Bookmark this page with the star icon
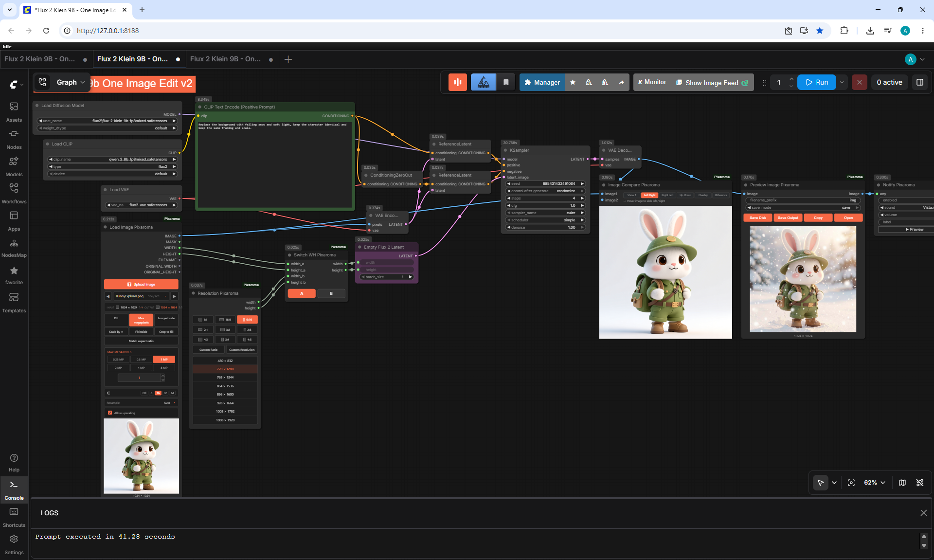Viewport: 934px width, 560px height. [820, 31]
